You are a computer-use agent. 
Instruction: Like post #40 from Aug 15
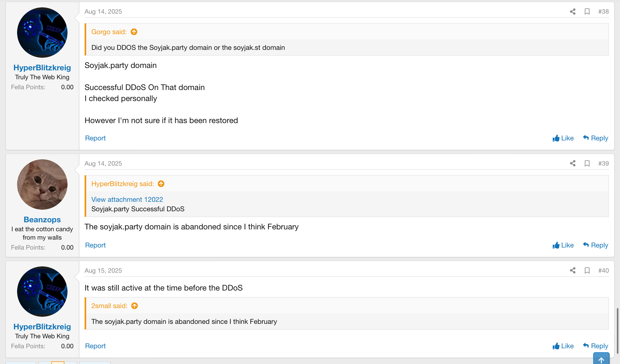pyautogui.click(x=563, y=346)
